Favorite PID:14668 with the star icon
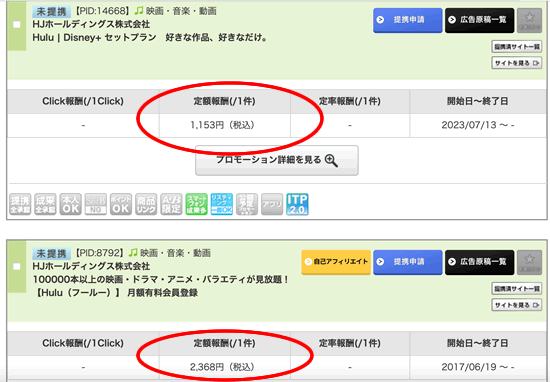 point(529,20)
